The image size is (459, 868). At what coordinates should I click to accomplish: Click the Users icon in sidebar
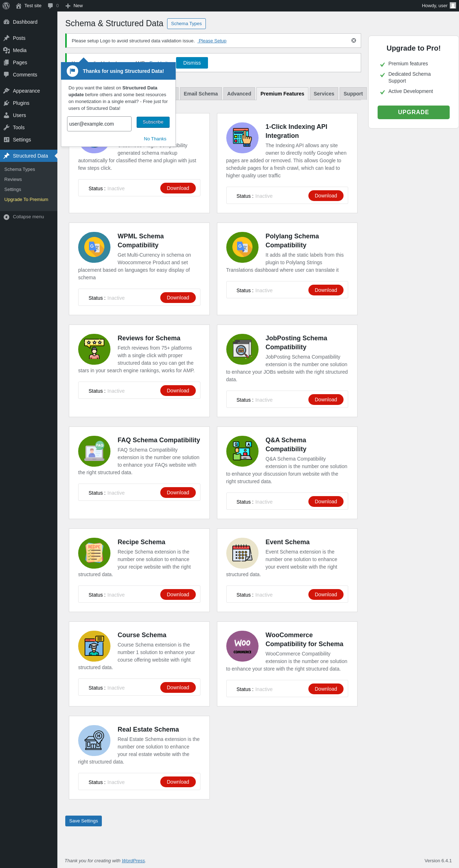point(6,115)
